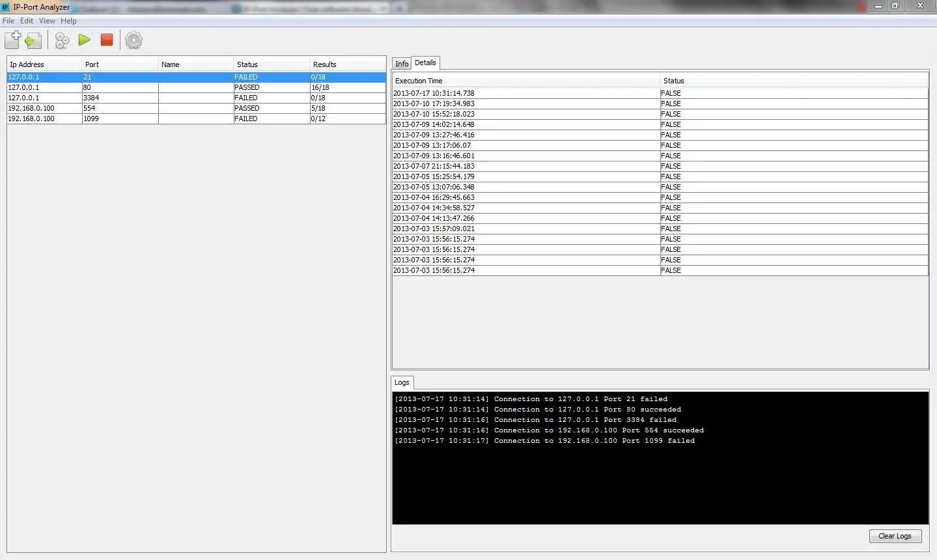Maximize the IP-Port Analyzer window

[895, 6]
